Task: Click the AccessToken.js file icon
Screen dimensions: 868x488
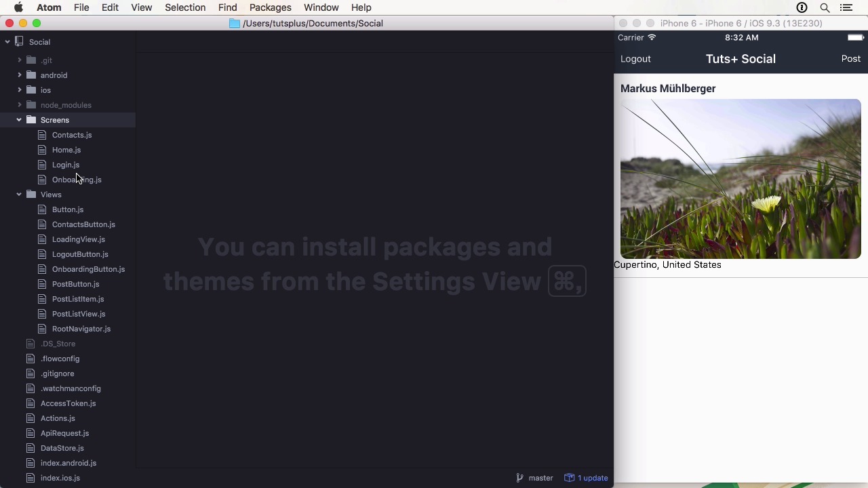Action: coord(30,403)
